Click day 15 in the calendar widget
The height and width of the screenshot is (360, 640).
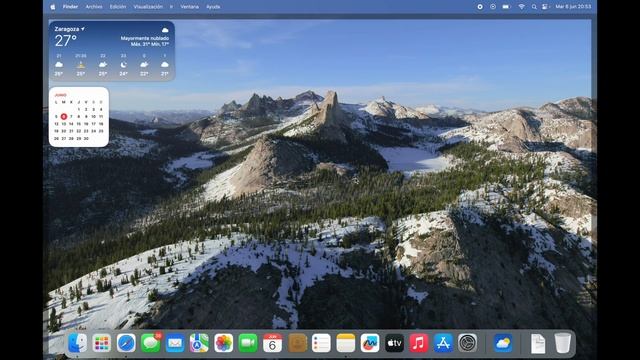click(78, 124)
